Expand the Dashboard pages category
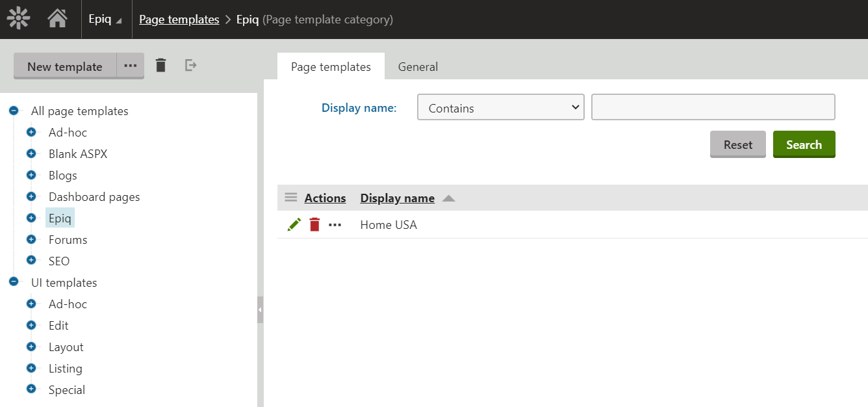Image resolution: width=868 pixels, height=407 pixels. [31, 196]
